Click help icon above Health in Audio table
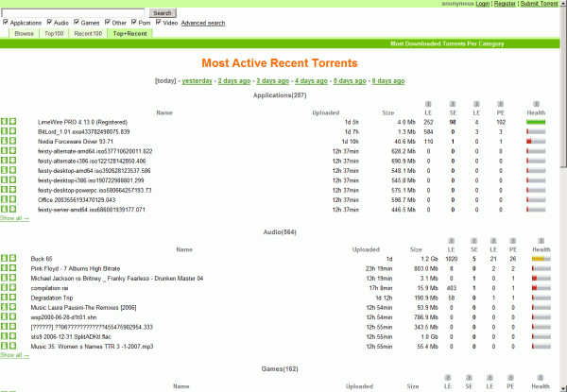This screenshot has width=567, height=392. click(x=541, y=241)
